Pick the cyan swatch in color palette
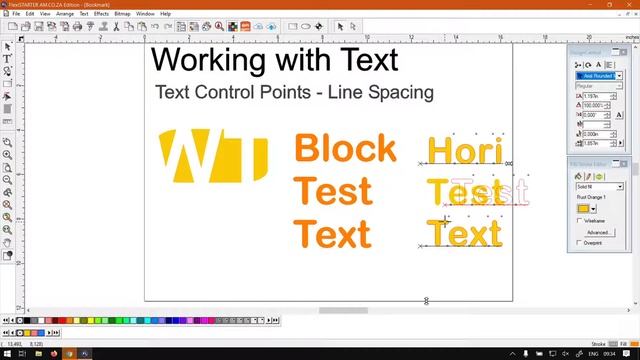This screenshot has height=360, width=640. [x=147, y=320]
